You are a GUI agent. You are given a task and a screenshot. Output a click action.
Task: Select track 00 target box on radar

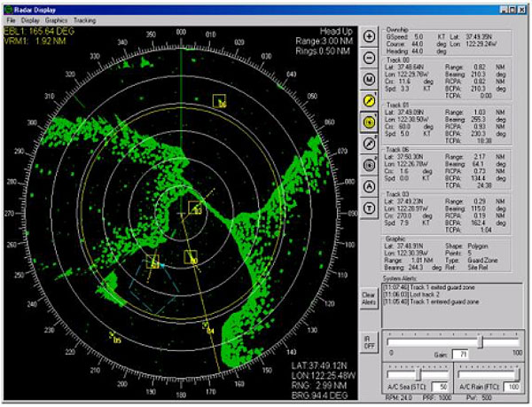(x=191, y=257)
